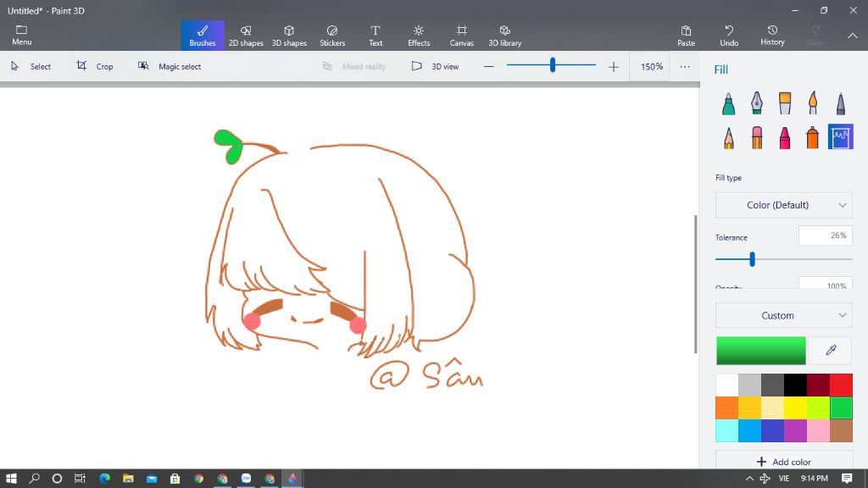The height and width of the screenshot is (488, 868).
Task: Choose the light cyan color swatch
Action: coord(726,431)
